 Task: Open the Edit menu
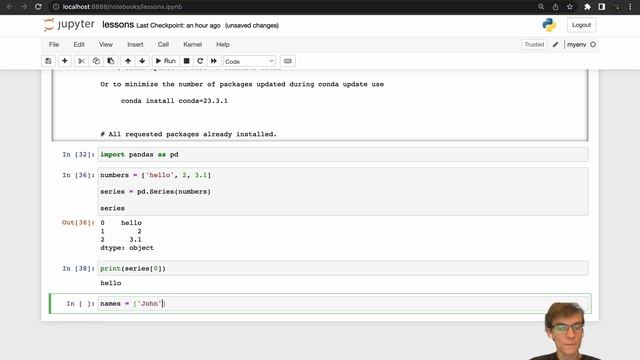coord(79,44)
